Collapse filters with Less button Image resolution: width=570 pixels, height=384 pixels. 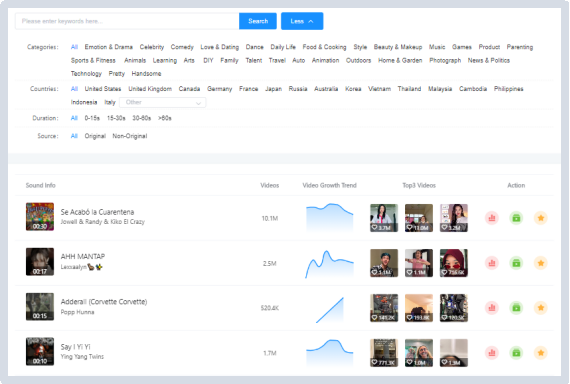[x=302, y=21]
